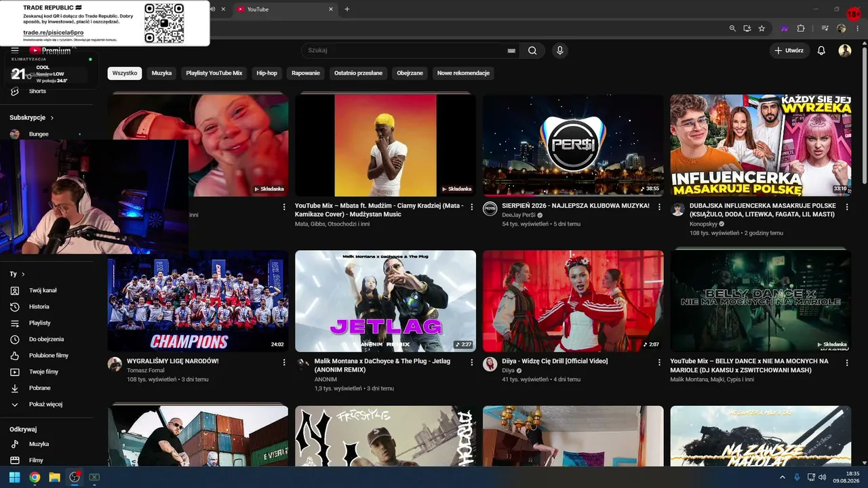The image size is (868, 488).
Task: Open options for DUBAJSKA INFLUENCERKA video
Action: [847, 207]
